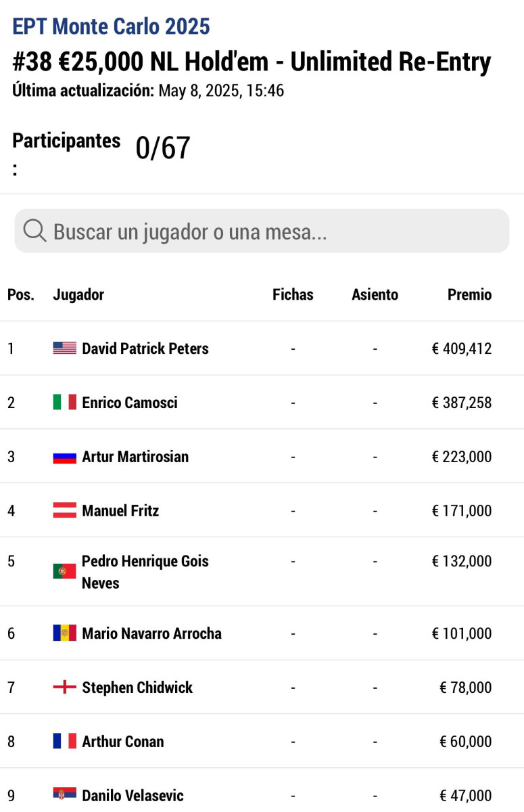Sort by the Pos. column header

coord(21,295)
